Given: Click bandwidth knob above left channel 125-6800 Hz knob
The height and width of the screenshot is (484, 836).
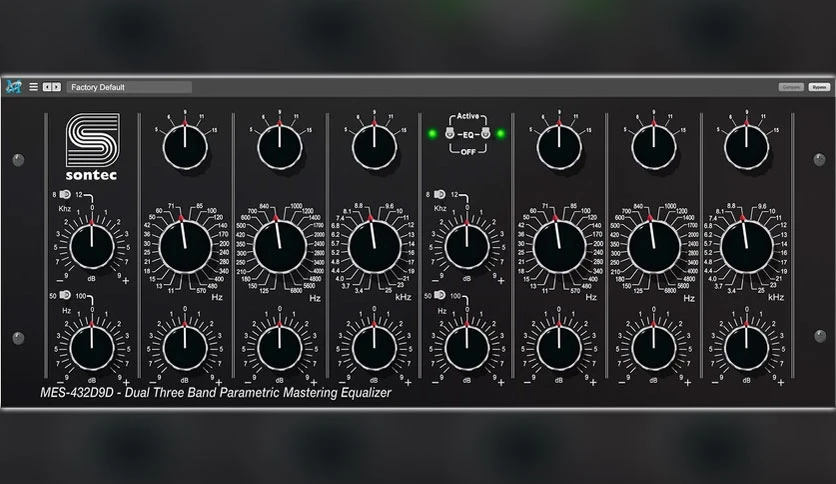Looking at the screenshot, I should point(279,147).
